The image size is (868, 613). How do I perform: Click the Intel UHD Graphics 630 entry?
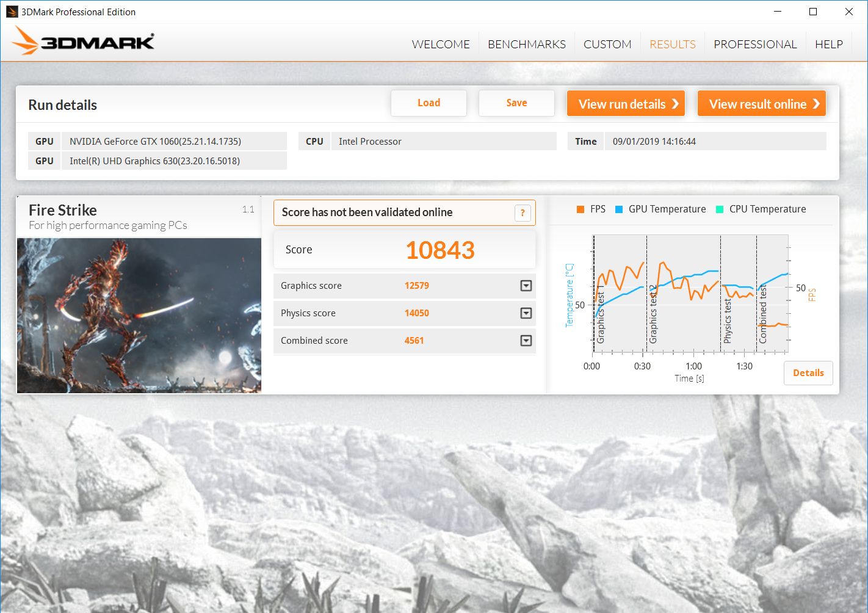pyautogui.click(x=174, y=161)
